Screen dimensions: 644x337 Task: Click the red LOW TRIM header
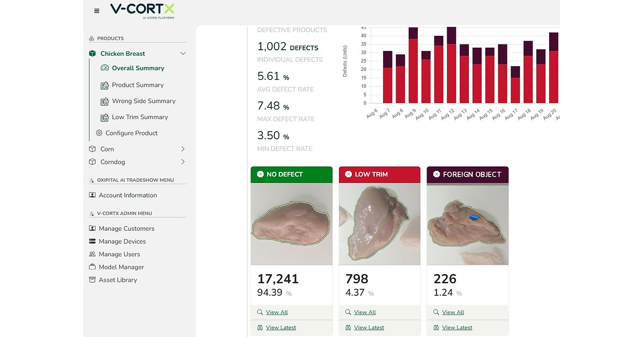coord(379,174)
